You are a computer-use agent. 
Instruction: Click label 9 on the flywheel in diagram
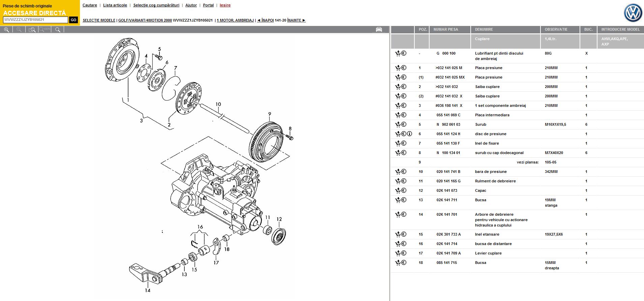coord(269,114)
